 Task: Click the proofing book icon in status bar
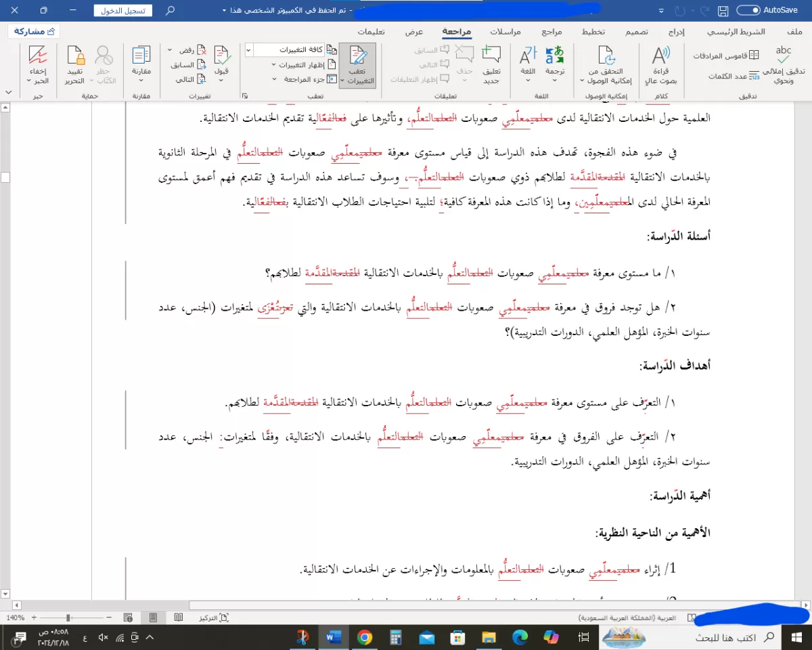pos(691,617)
